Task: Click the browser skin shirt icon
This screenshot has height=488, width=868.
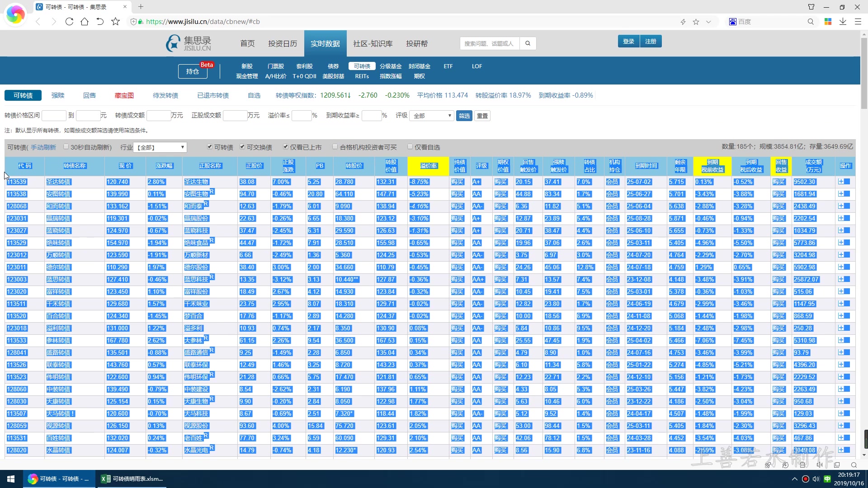Action: [811, 7]
